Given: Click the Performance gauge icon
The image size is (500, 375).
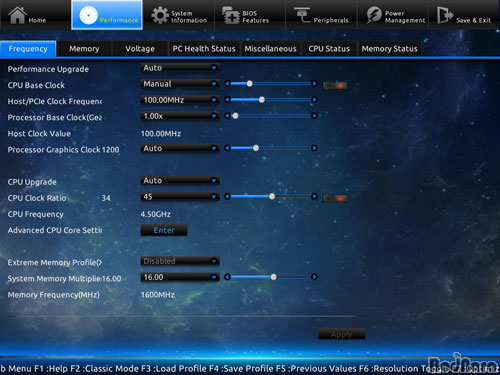Looking at the screenshot, I should coord(89,16).
